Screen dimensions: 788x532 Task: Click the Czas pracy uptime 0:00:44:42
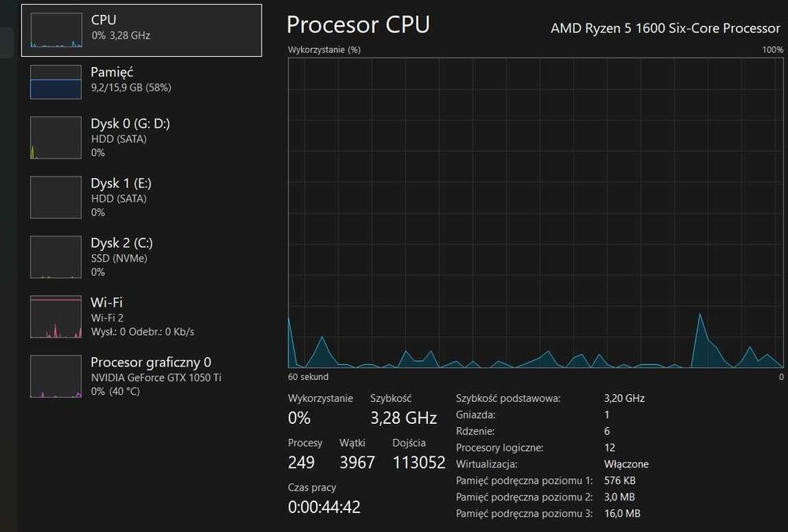click(324, 508)
